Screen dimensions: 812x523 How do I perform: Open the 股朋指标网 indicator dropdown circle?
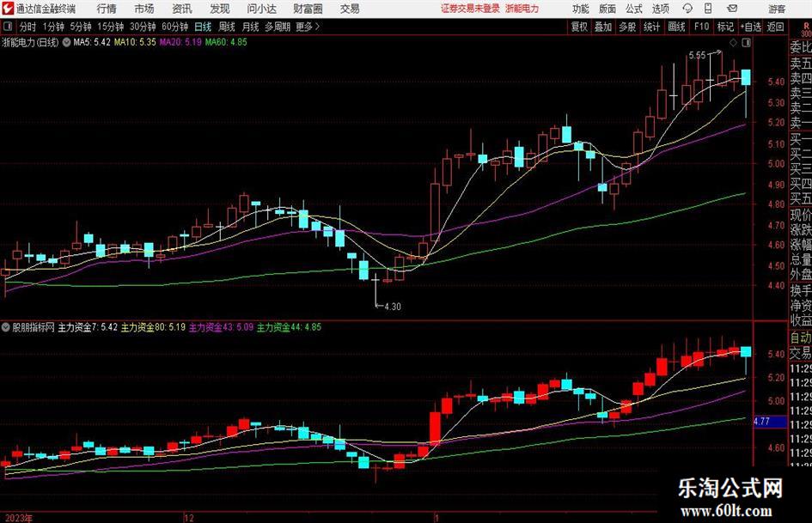pyautogui.click(x=6, y=327)
